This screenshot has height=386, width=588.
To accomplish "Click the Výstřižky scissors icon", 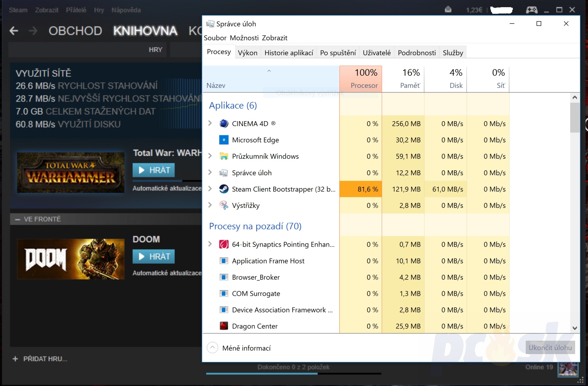I will pos(224,205).
